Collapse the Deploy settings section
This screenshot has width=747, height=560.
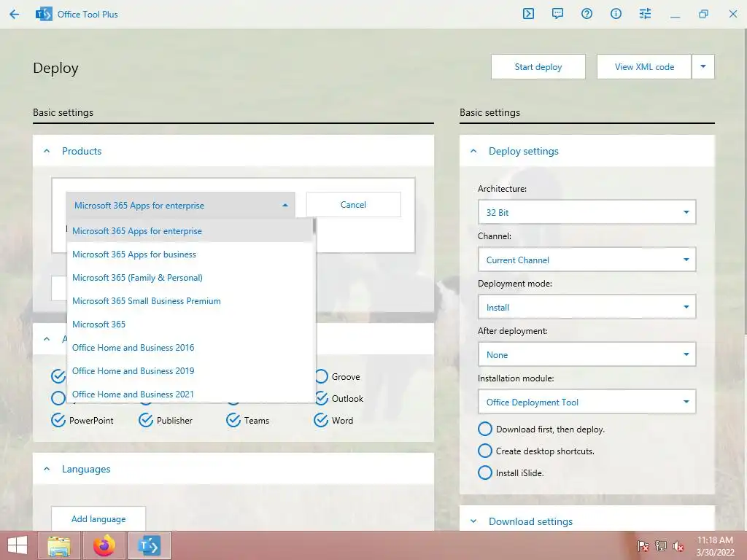473,151
